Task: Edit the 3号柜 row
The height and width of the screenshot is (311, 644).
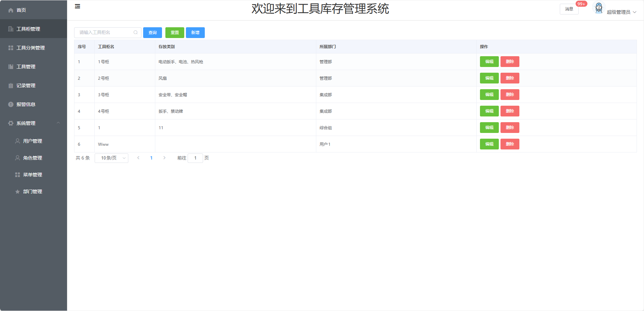Action: (489, 95)
